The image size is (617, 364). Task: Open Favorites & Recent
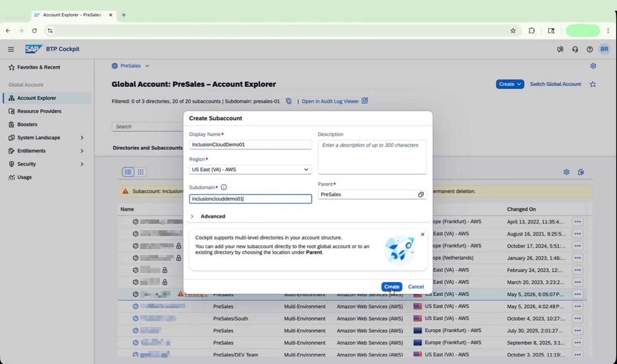[x=39, y=67]
